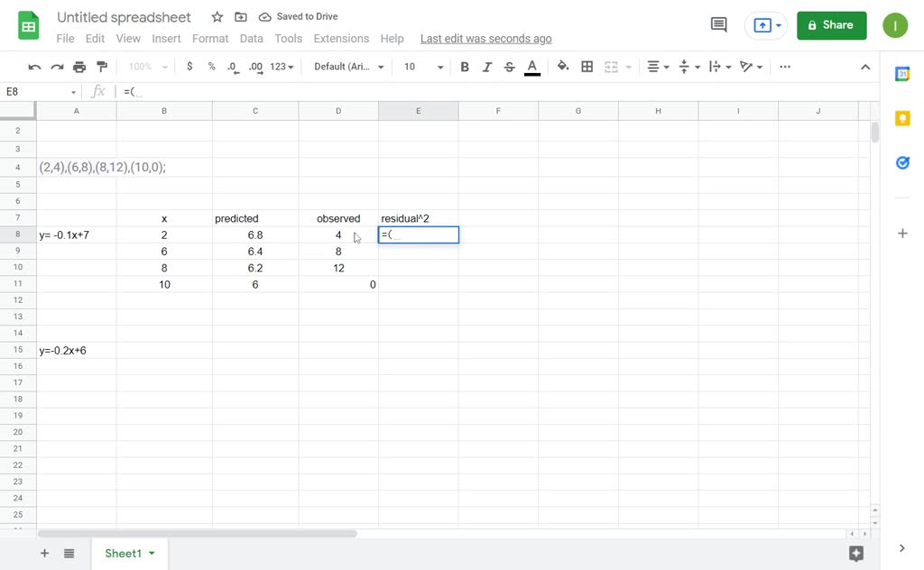Apply strikethrough formatting
The image size is (924, 570).
click(509, 67)
